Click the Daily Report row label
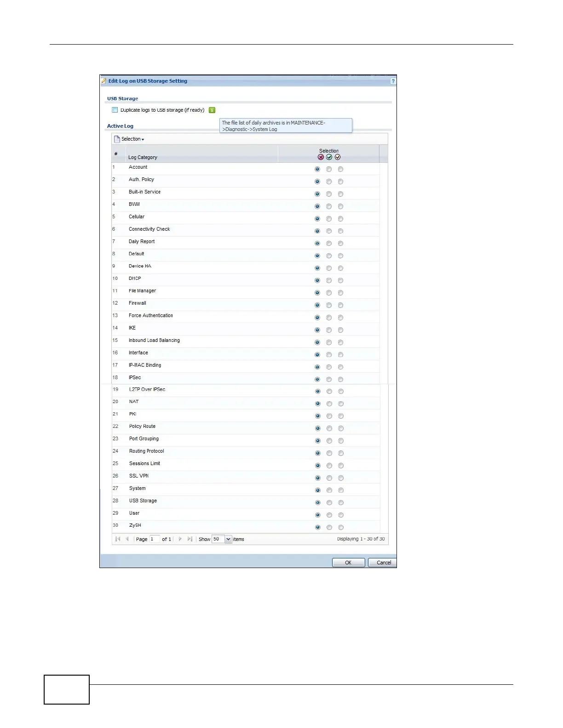This screenshot has height=728, width=563. pos(142,242)
